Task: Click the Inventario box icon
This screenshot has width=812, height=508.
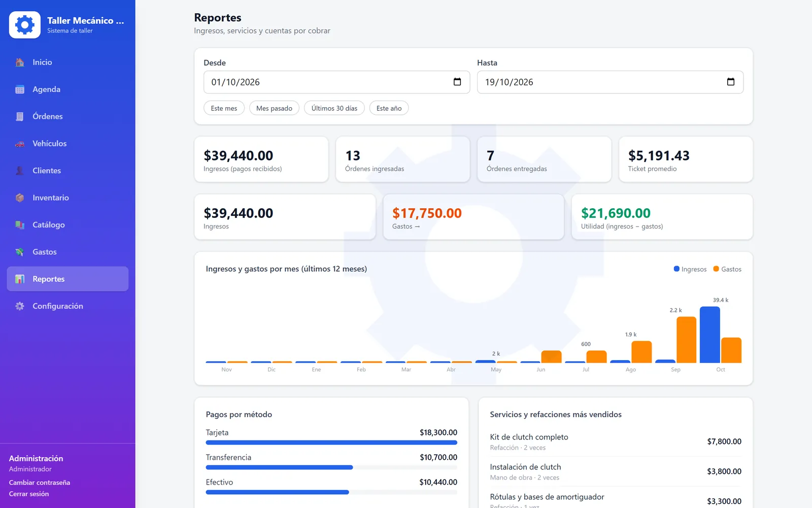Action: (x=20, y=198)
